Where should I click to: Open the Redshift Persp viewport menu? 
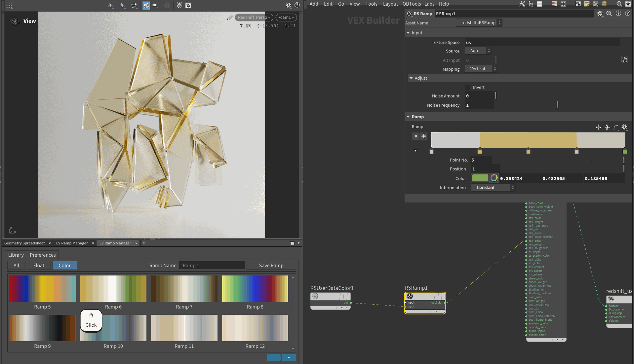click(254, 18)
